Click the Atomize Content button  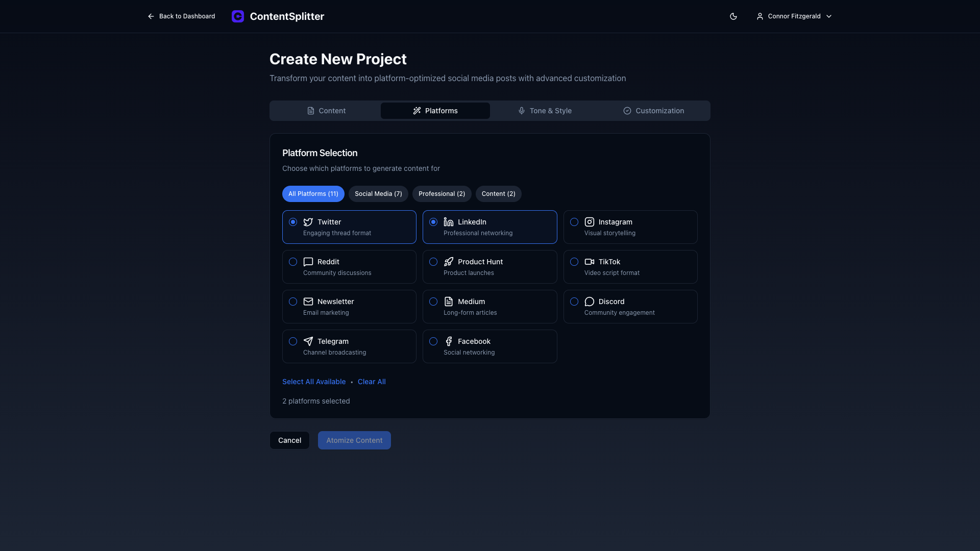tap(354, 440)
